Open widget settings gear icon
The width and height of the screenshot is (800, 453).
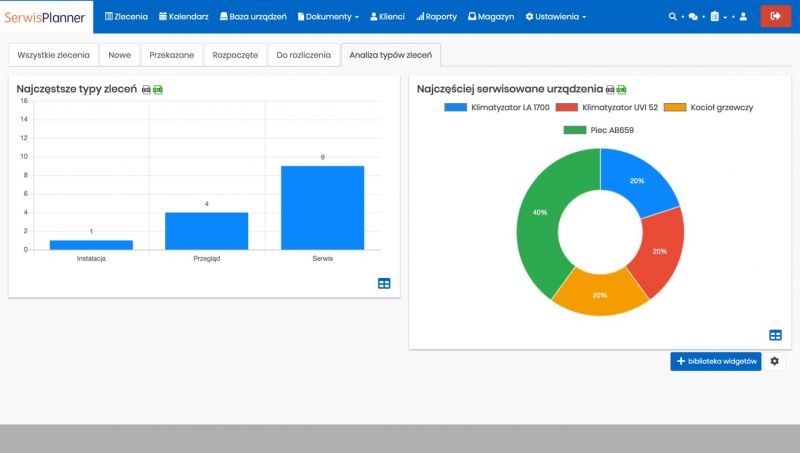(774, 361)
